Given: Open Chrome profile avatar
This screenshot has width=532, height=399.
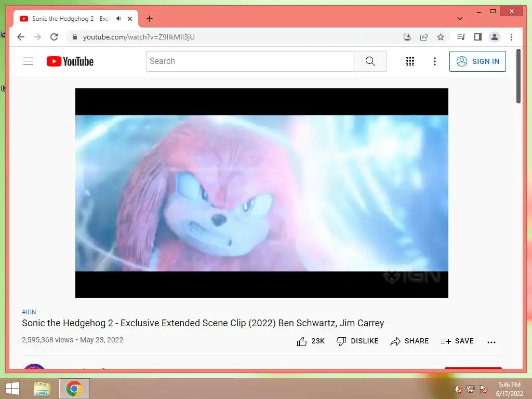Looking at the screenshot, I should pos(495,37).
